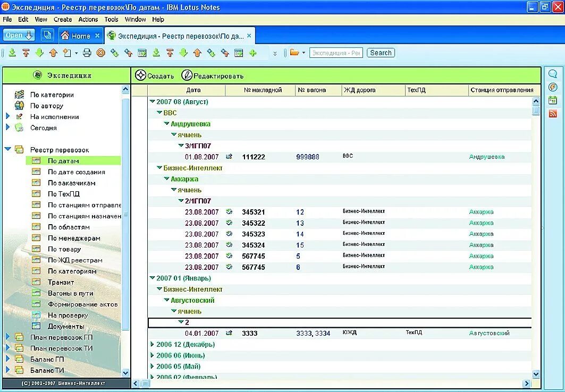The width and height of the screenshot is (565, 392).
Task: Click the Search button
Action: coord(381,53)
